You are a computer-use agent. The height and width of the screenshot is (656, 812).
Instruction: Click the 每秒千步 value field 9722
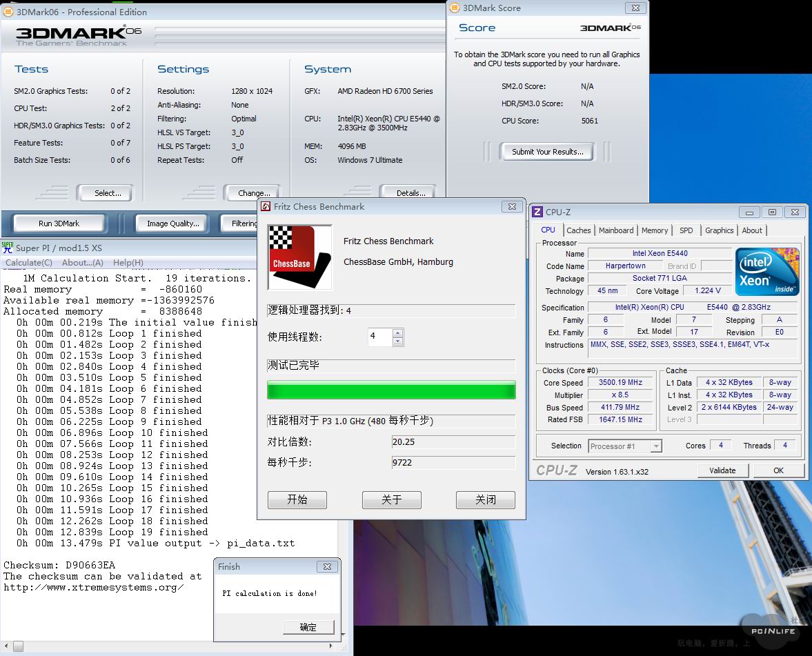point(454,462)
